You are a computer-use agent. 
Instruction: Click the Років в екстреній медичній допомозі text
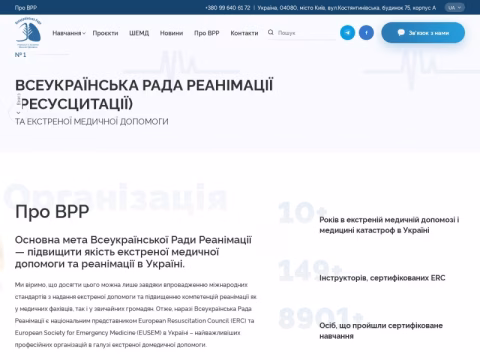pos(389,225)
